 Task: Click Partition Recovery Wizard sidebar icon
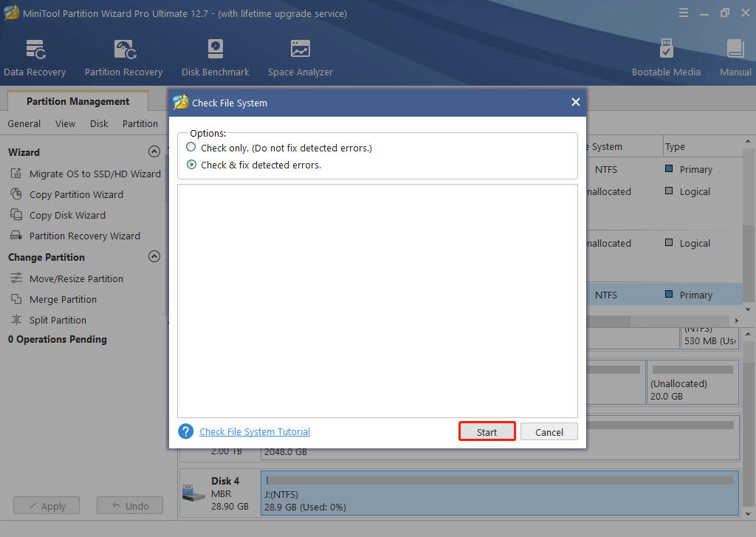(x=16, y=236)
